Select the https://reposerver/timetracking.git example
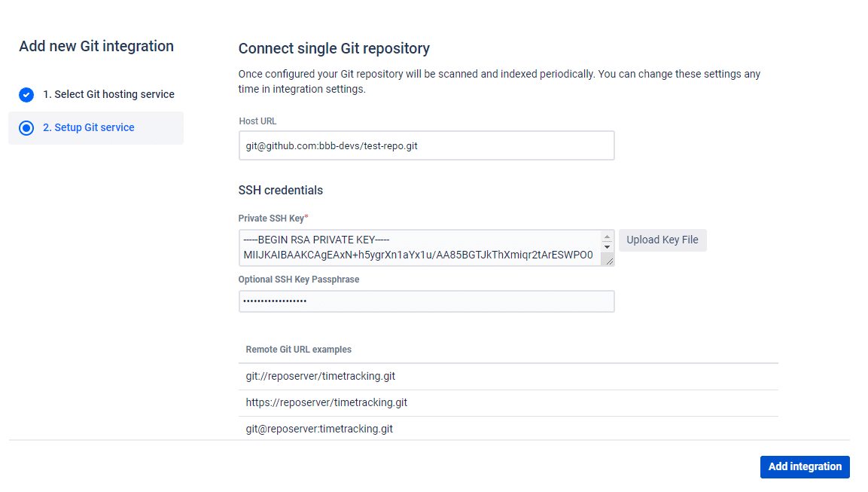868x492 pixels. pyautogui.click(x=326, y=402)
